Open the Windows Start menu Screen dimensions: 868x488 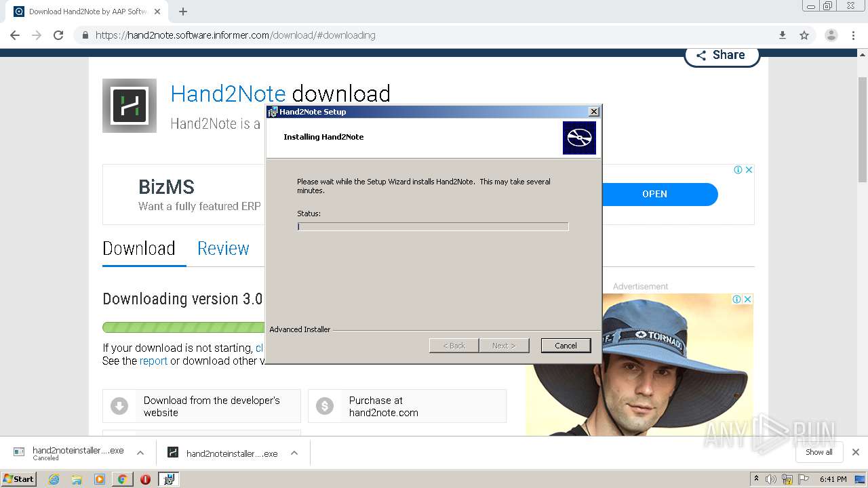tap(19, 479)
